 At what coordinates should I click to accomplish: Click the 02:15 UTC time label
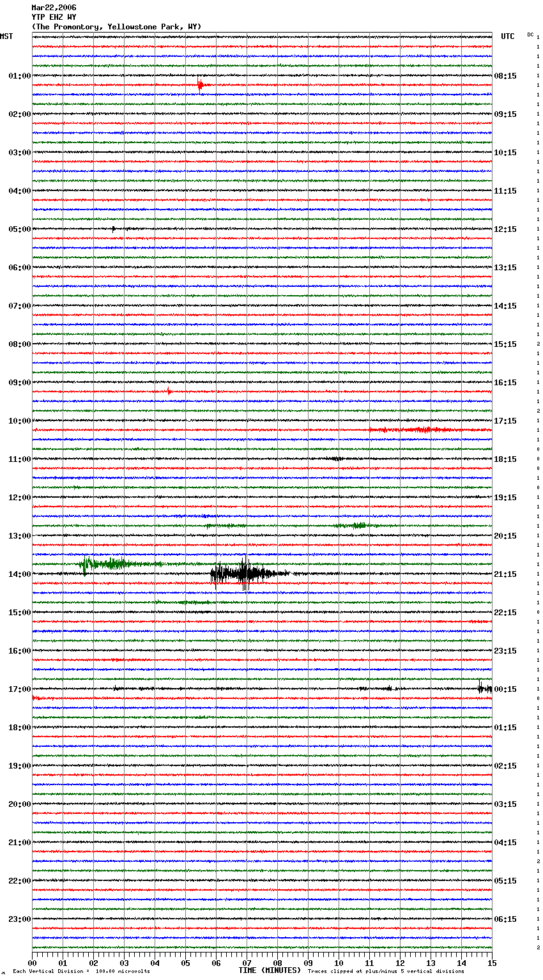pyautogui.click(x=505, y=766)
